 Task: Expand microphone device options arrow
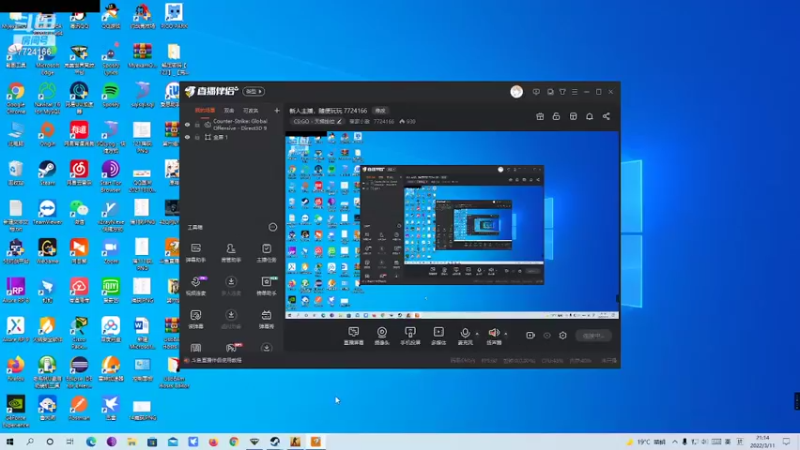(477, 334)
